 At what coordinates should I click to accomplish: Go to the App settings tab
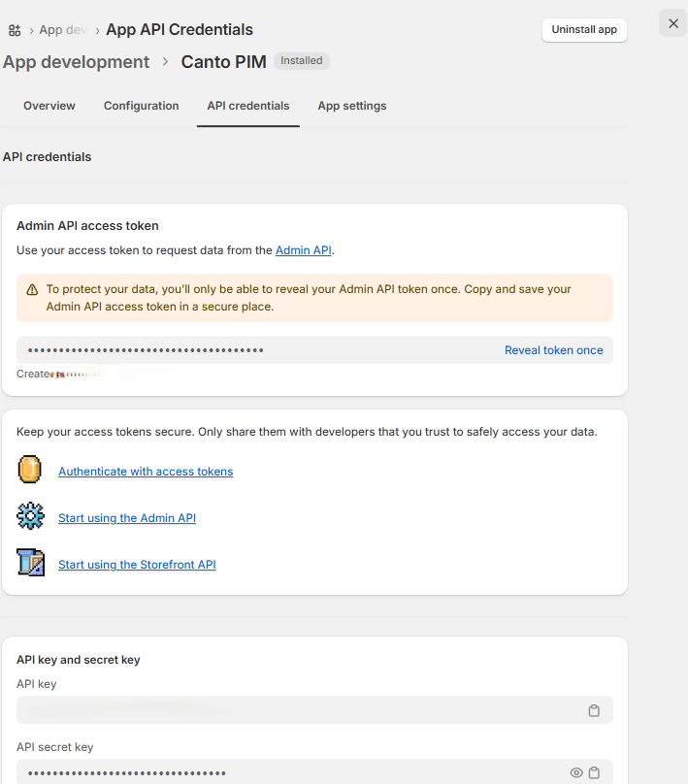[x=352, y=106]
